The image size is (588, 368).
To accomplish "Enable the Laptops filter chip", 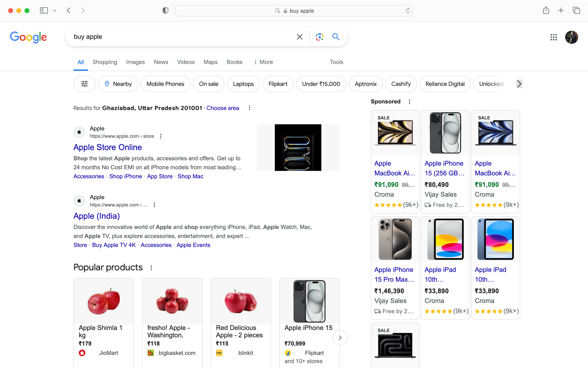I will [243, 84].
